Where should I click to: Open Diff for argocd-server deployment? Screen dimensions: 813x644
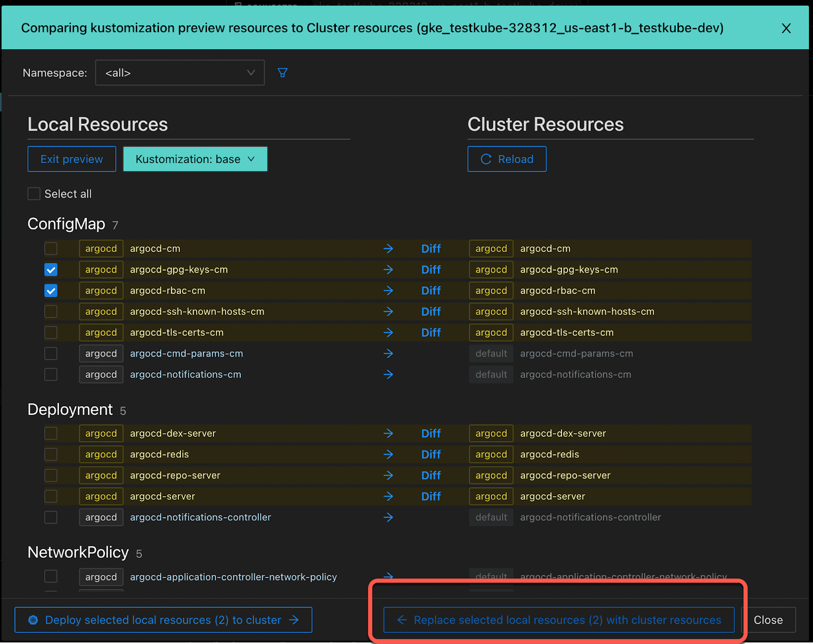431,496
